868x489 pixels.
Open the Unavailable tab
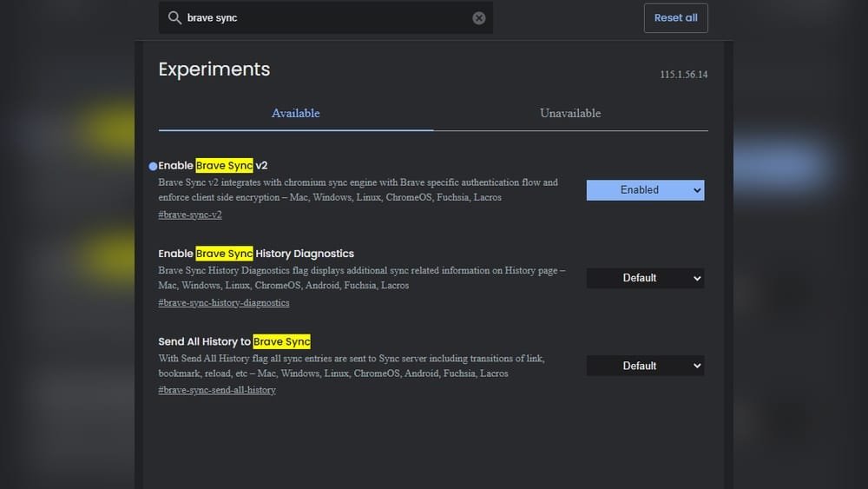569,114
